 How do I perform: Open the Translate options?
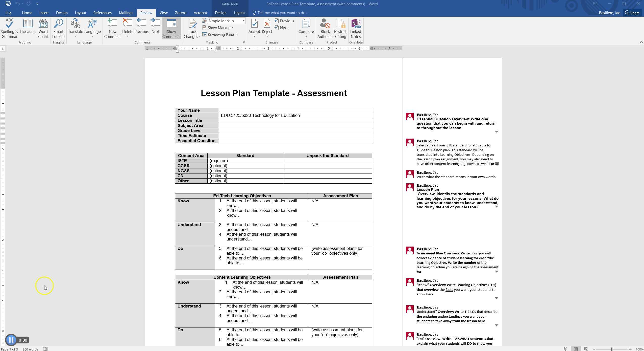[76, 28]
